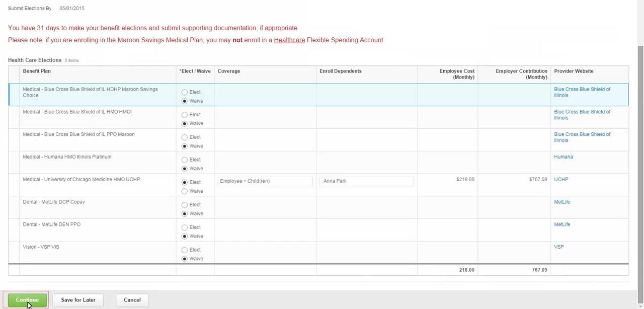Viewport: 644px width, 309px height.
Task: Open Blue Cross website link for PPO Maroon
Action: pyautogui.click(x=582, y=137)
